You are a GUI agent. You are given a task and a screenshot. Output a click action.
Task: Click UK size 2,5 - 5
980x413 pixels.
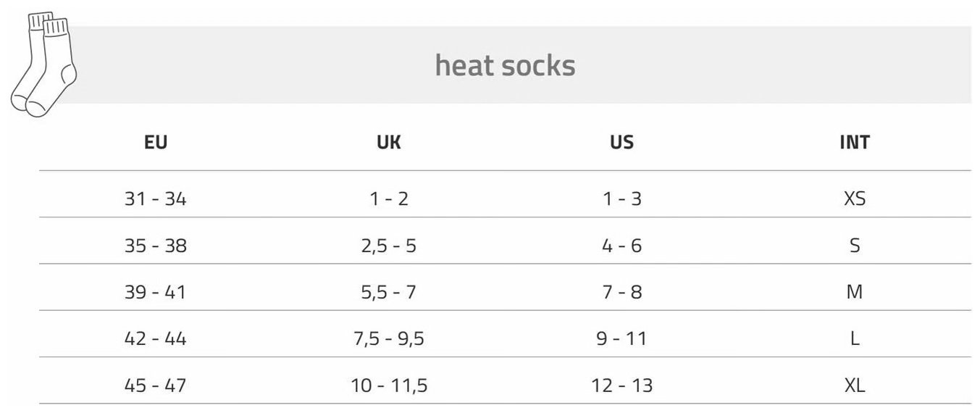point(389,246)
